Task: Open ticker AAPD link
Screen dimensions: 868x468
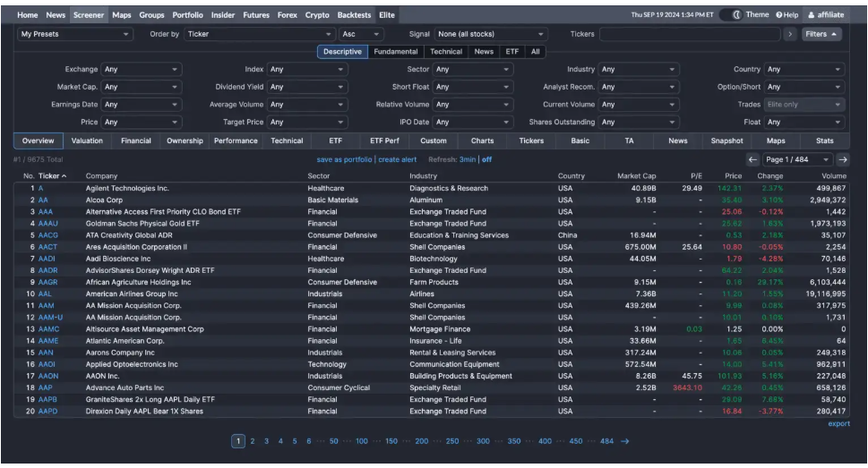Action: coord(47,412)
